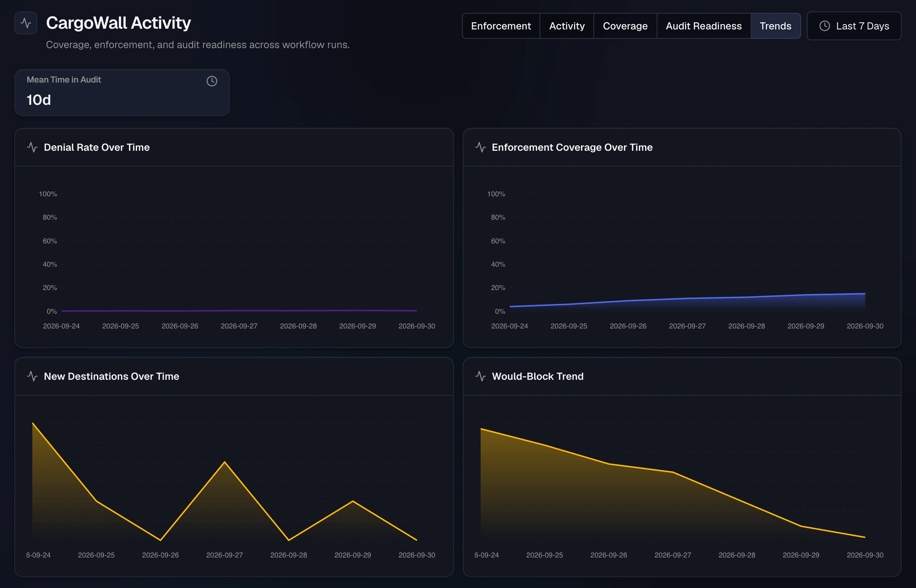Click the Denial Rate Over Time heading
The width and height of the screenshot is (916, 588).
[97, 147]
